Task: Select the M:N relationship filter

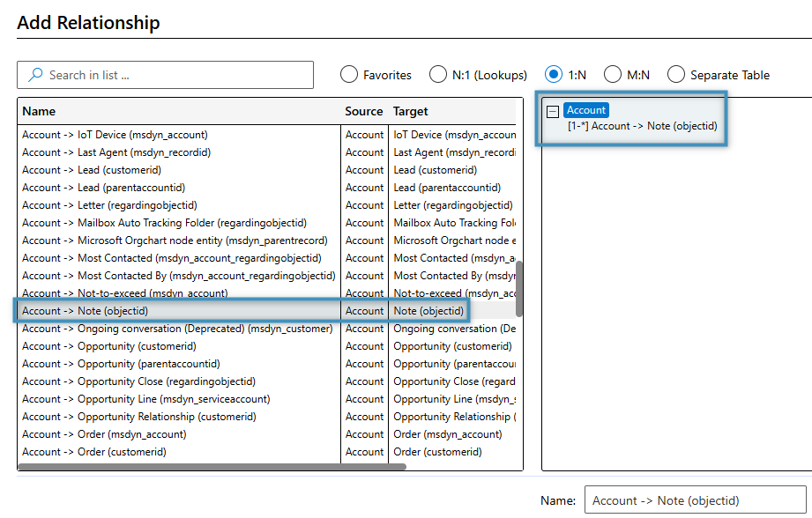Action: (x=612, y=75)
